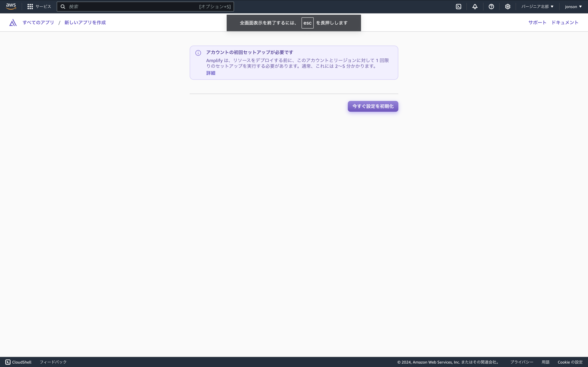Open the 詳細 link in notice

coord(211,73)
